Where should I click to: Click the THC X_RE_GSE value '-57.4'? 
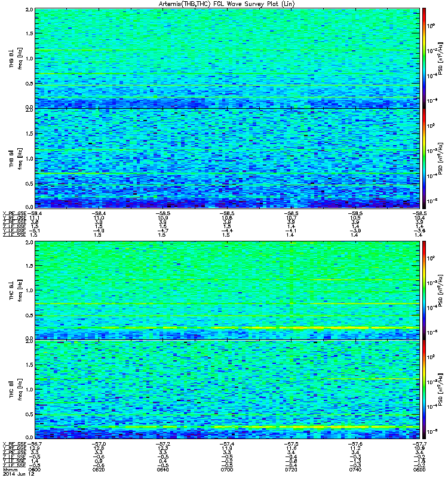[227, 444]
